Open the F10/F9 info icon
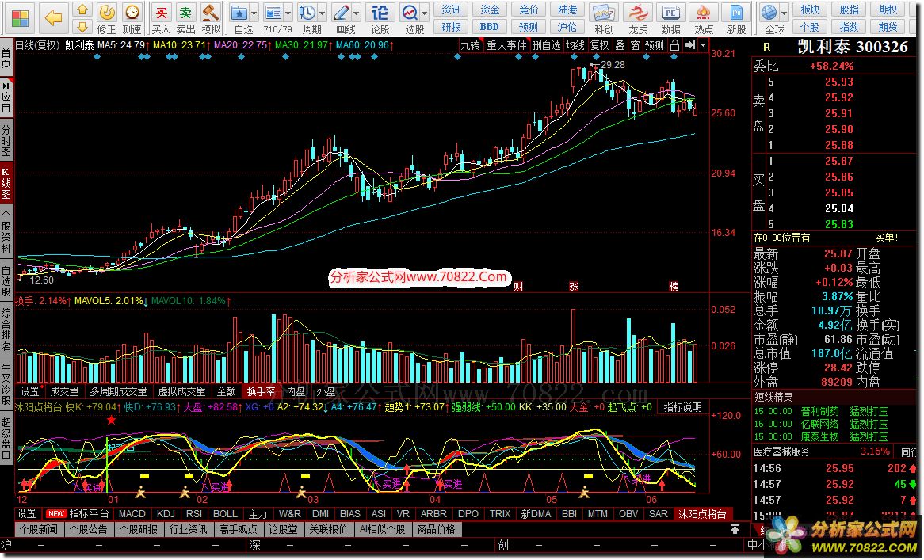Screen dimensions: 924x560 coord(273,13)
